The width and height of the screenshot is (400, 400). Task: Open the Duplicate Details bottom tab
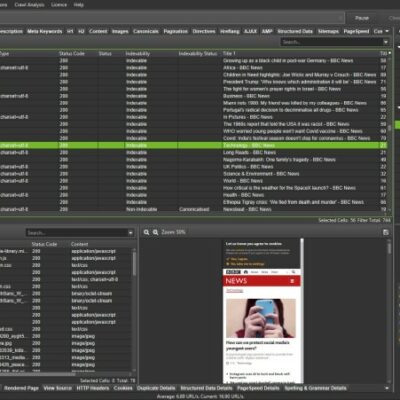click(x=156, y=388)
